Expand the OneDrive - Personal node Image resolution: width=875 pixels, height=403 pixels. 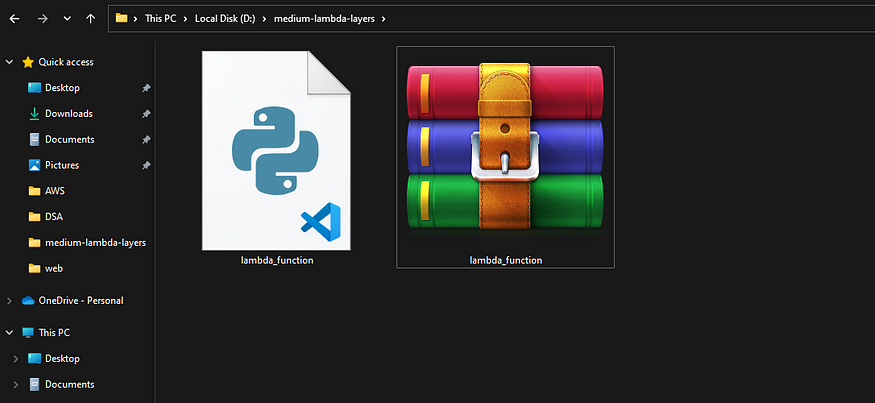tap(9, 301)
